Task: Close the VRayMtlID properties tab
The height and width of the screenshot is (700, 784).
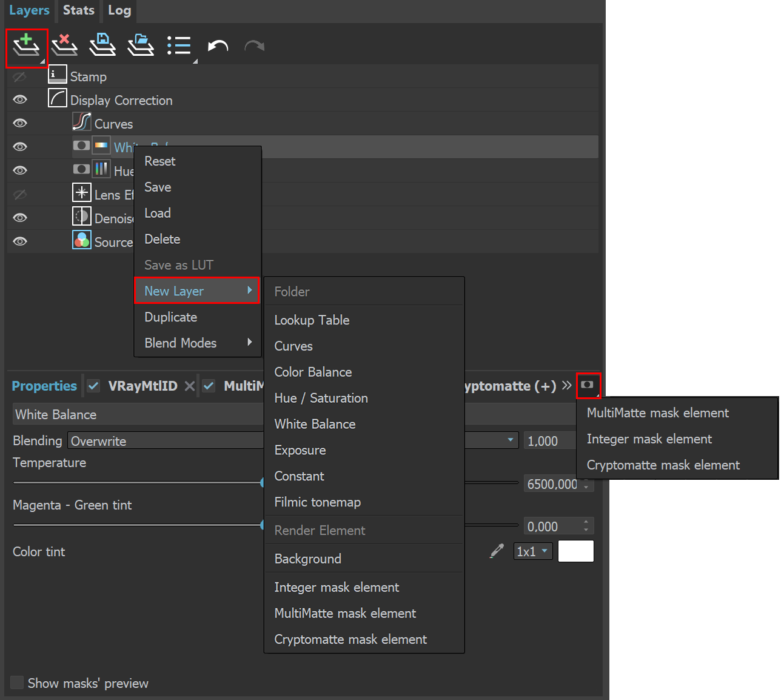Action: pyautogui.click(x=190, y=385)
